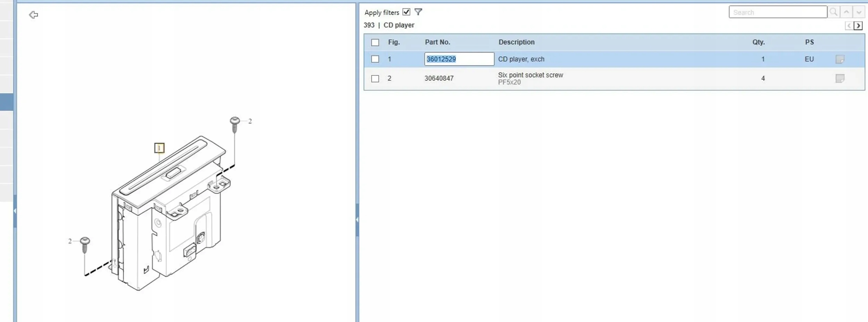The width and height of the screenshot is (868, 322).
Task: Click the search magnifier icon
Action: pos(833,12)
